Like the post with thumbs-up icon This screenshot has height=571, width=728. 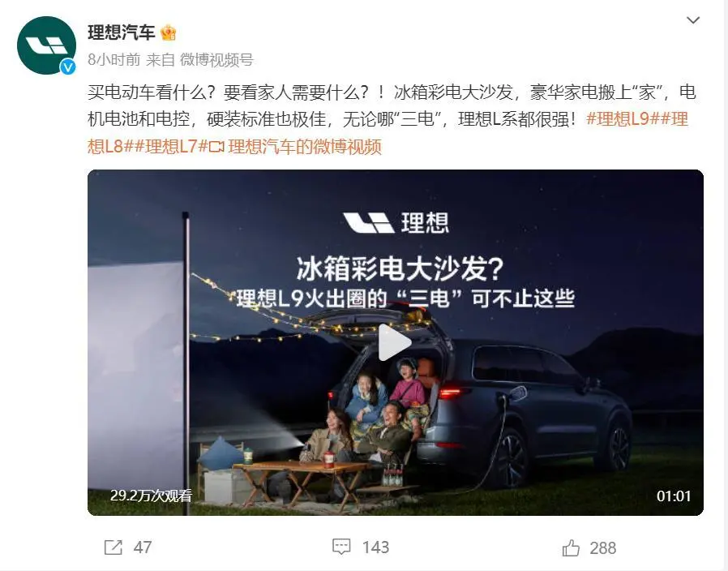tap(571, 547)
